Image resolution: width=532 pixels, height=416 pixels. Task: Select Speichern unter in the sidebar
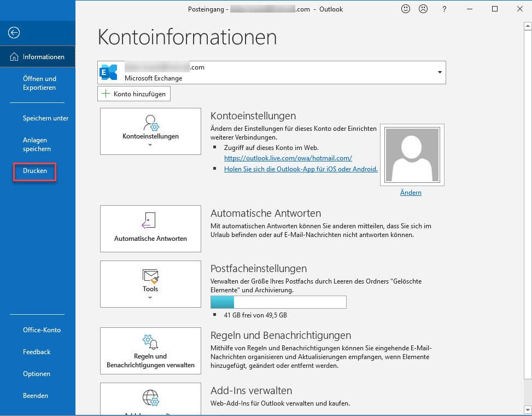coord(45,118)
